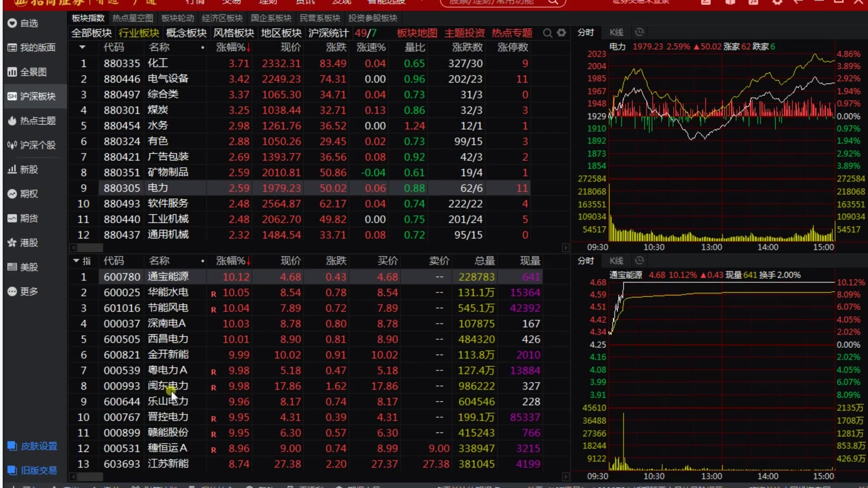Switch to 投资参股板块 tab
The width and height of the screenshot is (868, 488).
[x=373, y=18]
